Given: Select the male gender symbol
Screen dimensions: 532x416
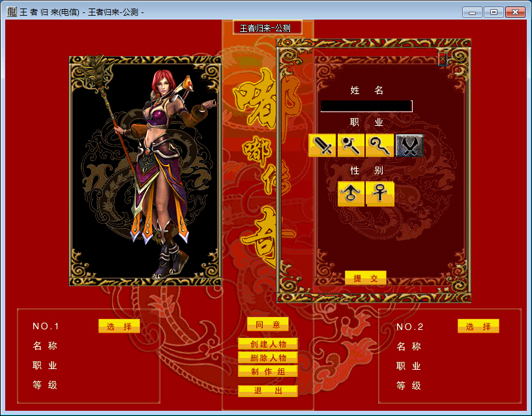Looking at the screenshot, I should click(x=351, y=194).
